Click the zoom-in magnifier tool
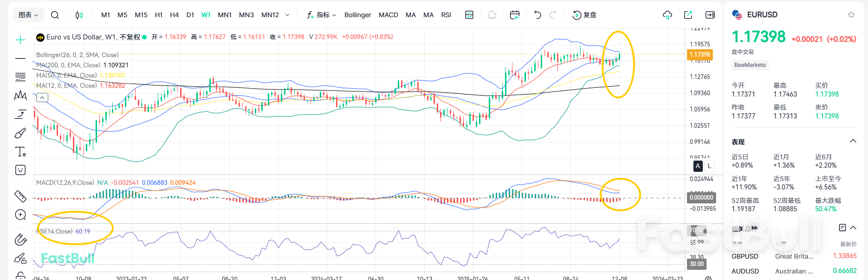The image size is (868, 280). (20, 215)
